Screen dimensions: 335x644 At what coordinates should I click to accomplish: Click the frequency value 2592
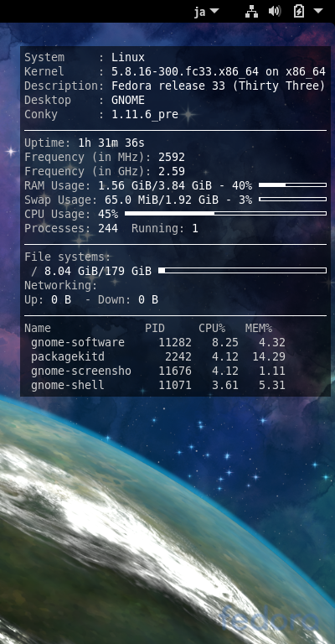[172, 158]
